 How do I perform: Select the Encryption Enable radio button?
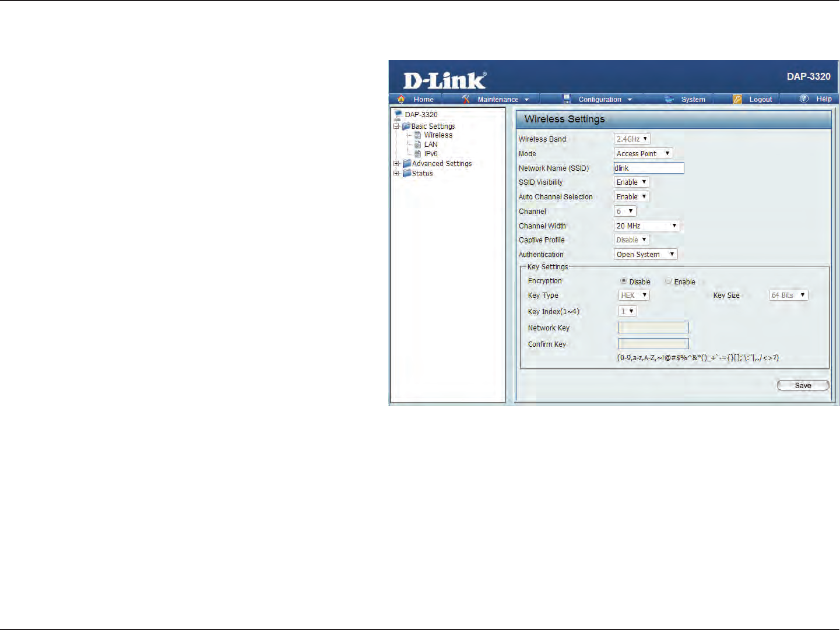coord(669,281)
